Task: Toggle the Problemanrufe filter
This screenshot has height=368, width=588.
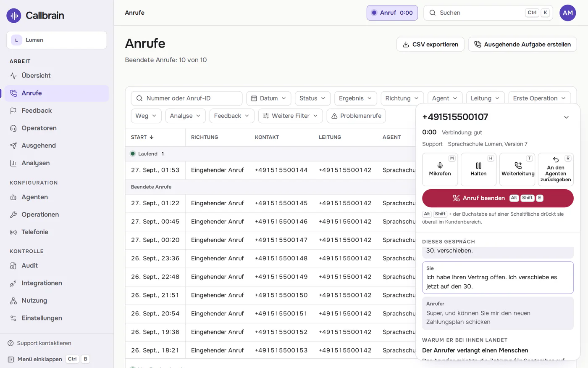Action: pos(356,116)
